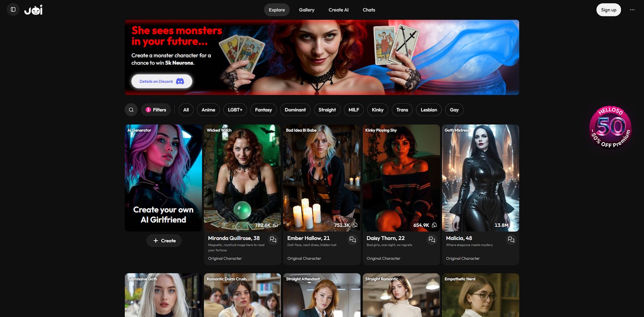Open Malicia's chat icon
This screenshot has height=317, width=644.
[x=511, y=240]
